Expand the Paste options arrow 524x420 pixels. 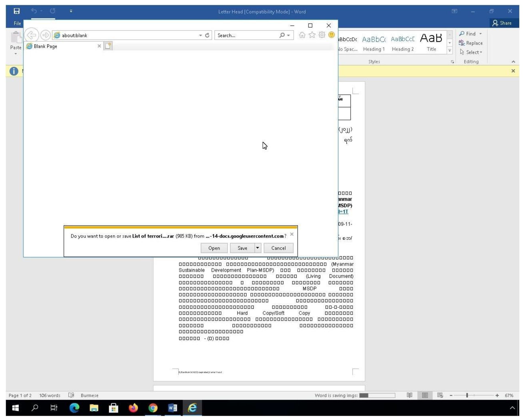pos(16,54)
